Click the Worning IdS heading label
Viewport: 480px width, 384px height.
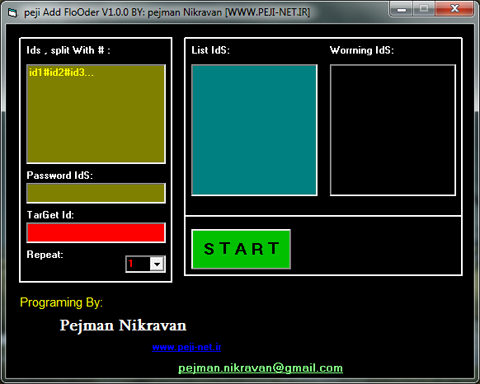tap(362, 50)
